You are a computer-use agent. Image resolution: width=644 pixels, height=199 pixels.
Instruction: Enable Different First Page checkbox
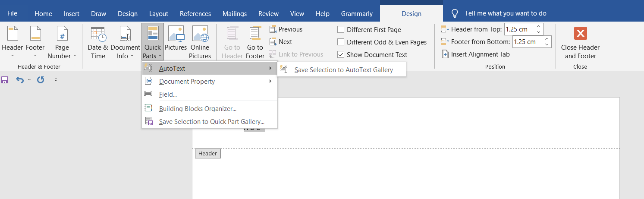(341, 30)
